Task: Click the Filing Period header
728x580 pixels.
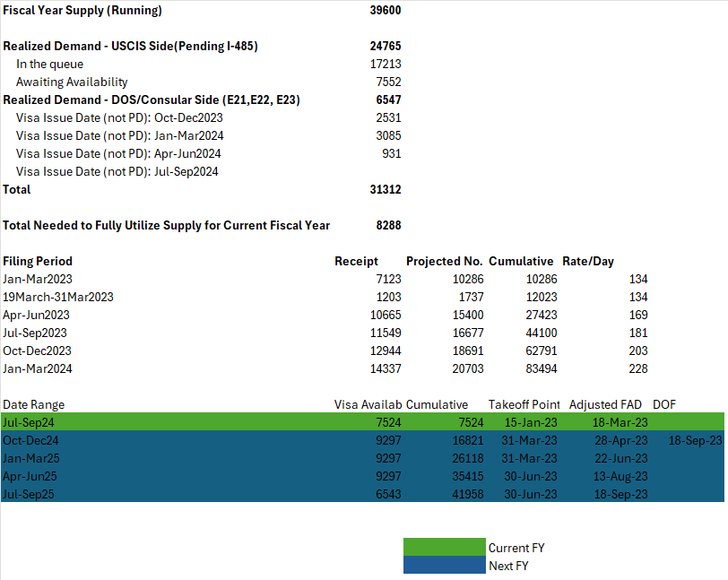Action: point(38,262)
